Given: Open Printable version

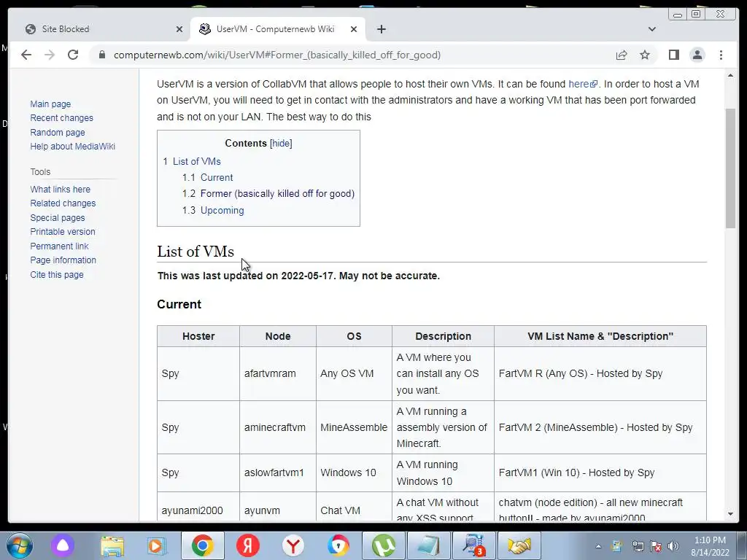Looking at the screenshot, I should [x=63, y=231].
